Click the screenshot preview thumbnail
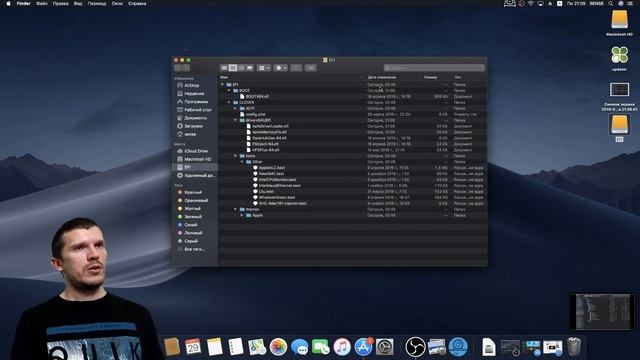 point(602,311)
